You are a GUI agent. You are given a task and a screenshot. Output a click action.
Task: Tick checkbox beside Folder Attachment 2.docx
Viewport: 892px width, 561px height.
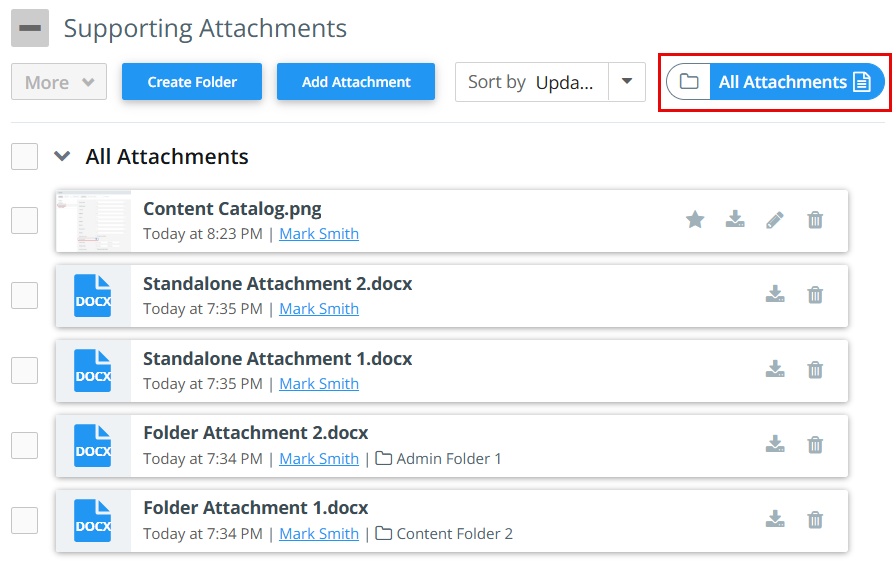(x=25, y=445)
